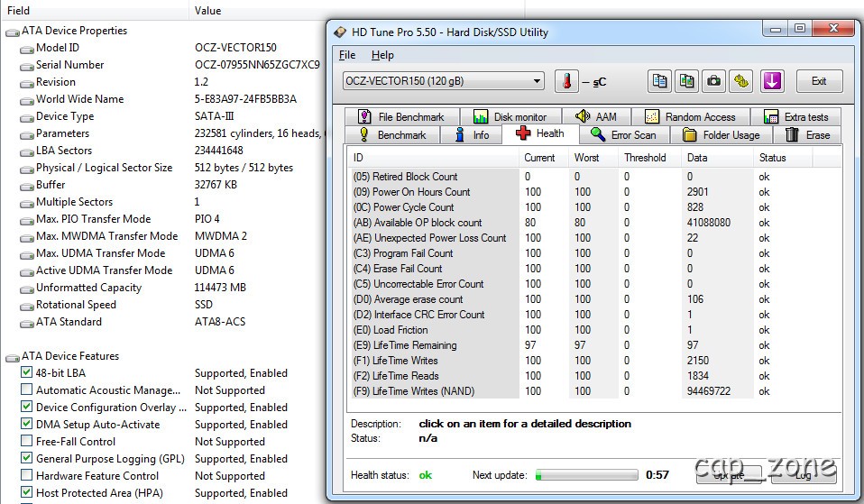This screenshot has width=864, height=504.
Task: Open the HD Tune options wrench icon
Action: click(741, 81)
